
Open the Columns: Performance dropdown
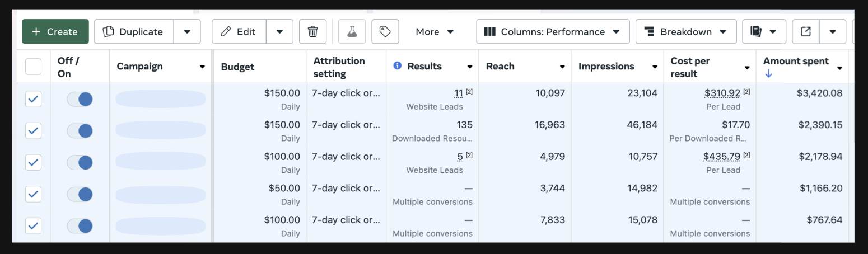pos(553,32)
